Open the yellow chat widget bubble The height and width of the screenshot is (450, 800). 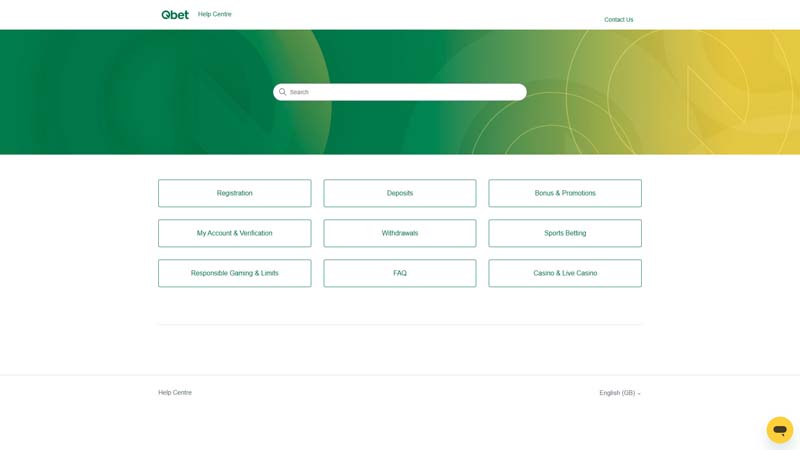tap(779, 430)
